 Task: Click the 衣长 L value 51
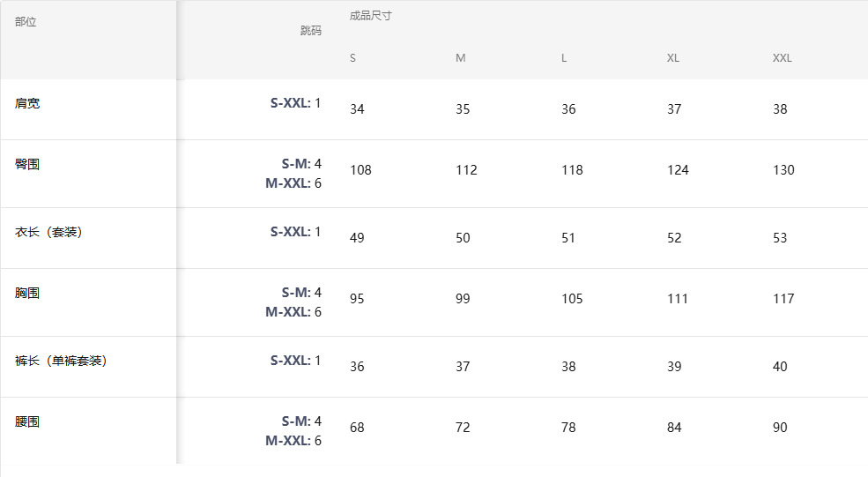[x=568, y=238]
